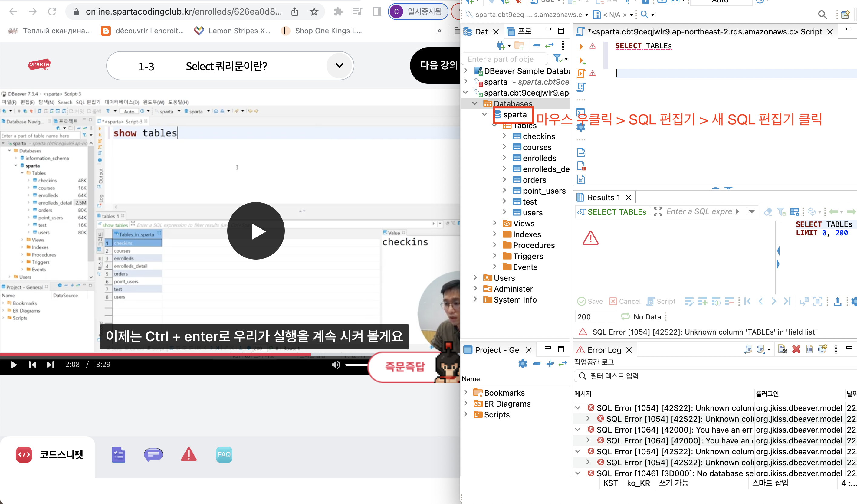Play the lecture video with center play button

(256, 231)
